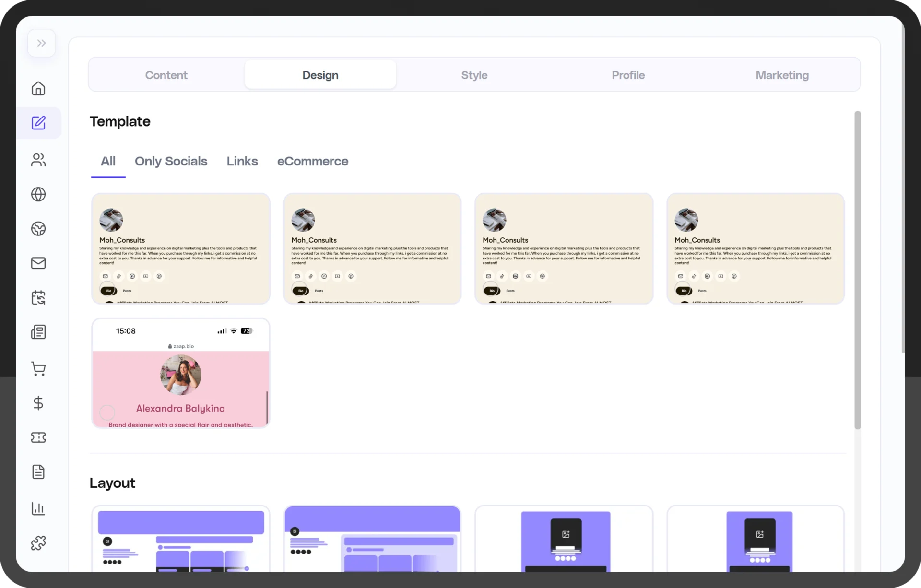Click the puzzle piece integrations icon
Image resolution: width=921 pixels, height=588 pixels.
tap(38, 543)
